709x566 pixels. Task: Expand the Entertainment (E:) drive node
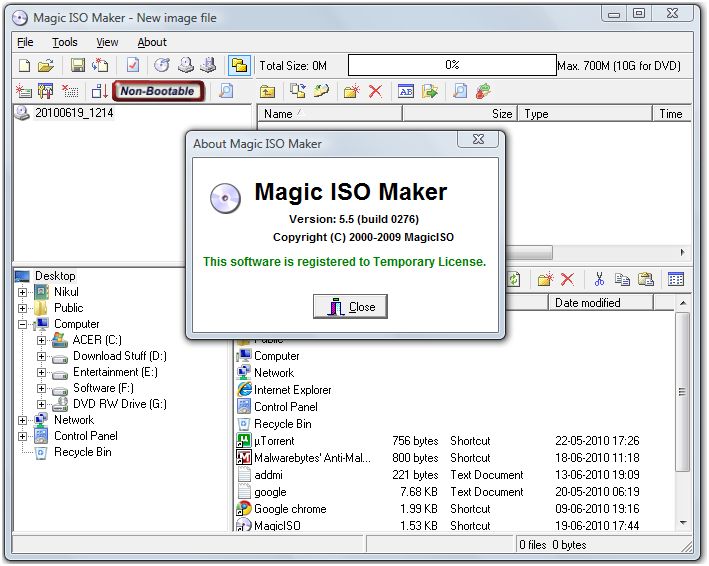(41, 373)
